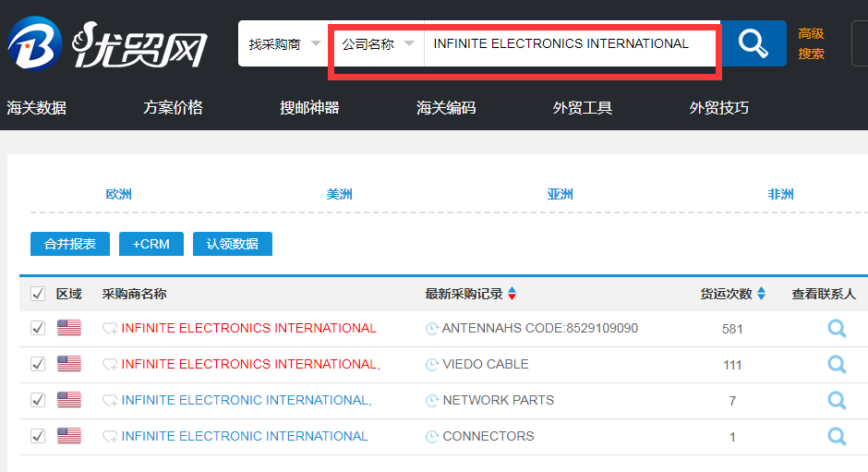Uncheck the CONNECTORS row checkbox
Viewport: 868px width, 472px height.
[x=38, y=436]
